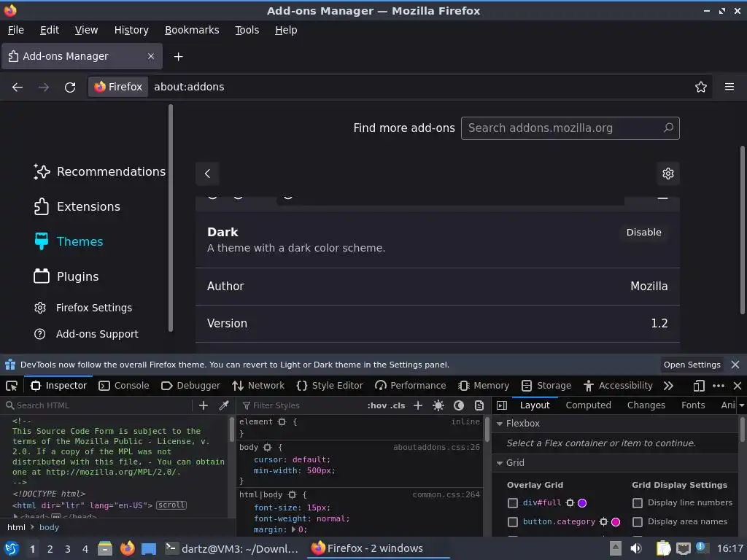Screen dimensions: 747x560
Task: Switch to the Network panel
Action: point(258,386)
